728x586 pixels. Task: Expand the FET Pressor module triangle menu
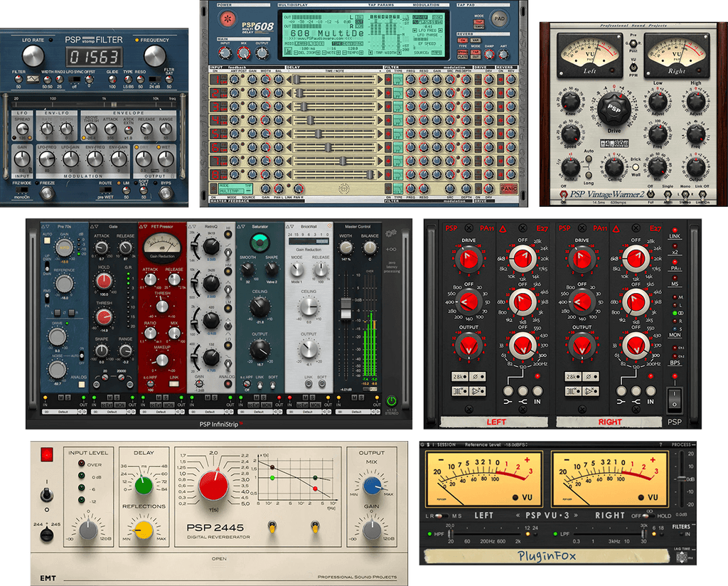pos(144,227)
